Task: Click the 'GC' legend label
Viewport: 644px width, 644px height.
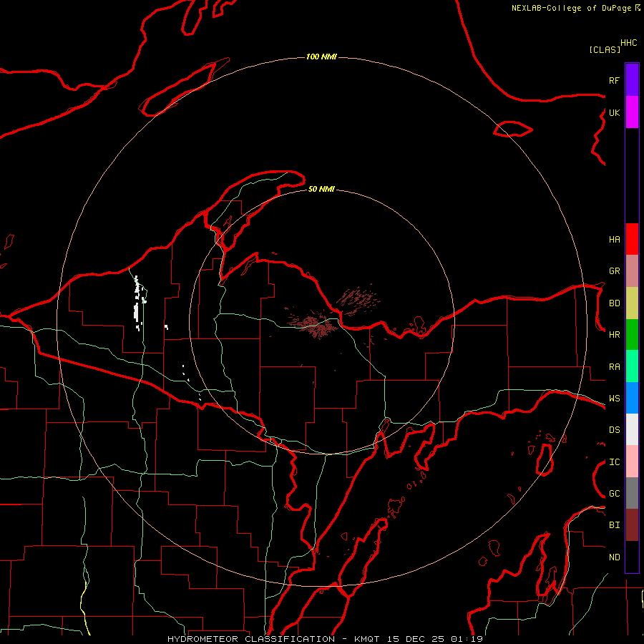Action: 614,494
